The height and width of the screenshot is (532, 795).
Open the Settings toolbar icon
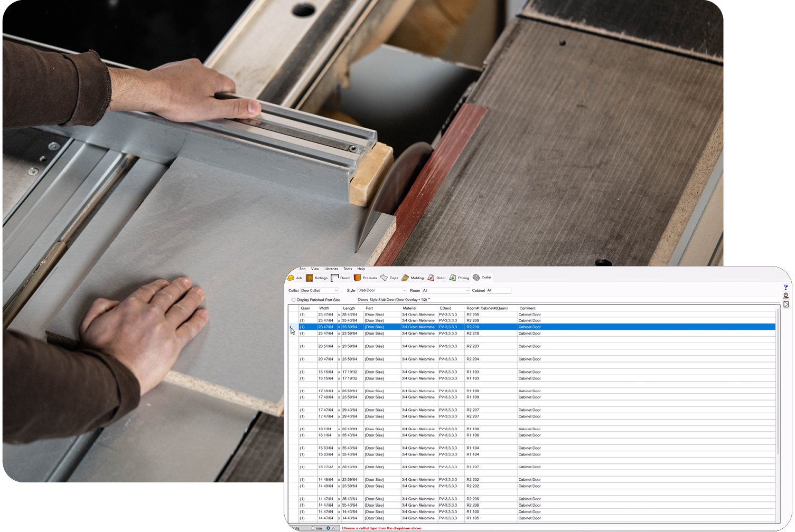316,278
